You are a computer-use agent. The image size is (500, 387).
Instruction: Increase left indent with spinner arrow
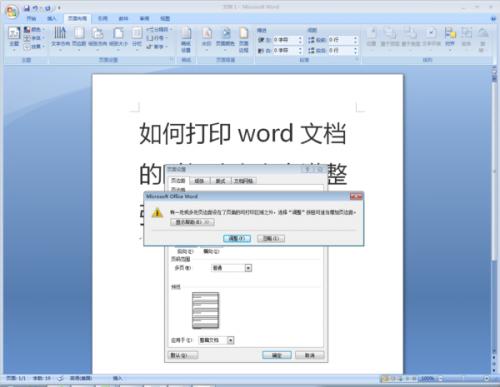[x=300, y=38]
